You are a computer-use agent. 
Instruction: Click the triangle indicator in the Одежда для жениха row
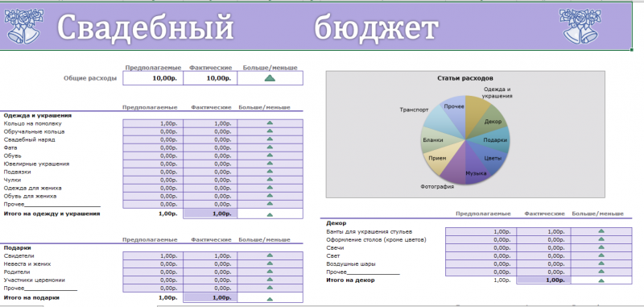pyautogui.click(x=270, y=188)
